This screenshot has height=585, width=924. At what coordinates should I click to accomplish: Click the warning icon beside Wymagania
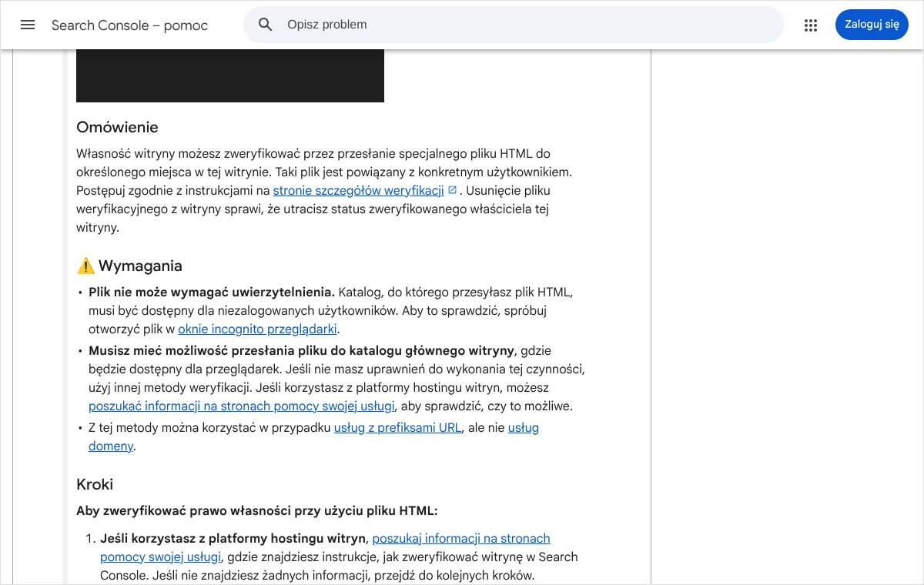(x=85, y=266)
